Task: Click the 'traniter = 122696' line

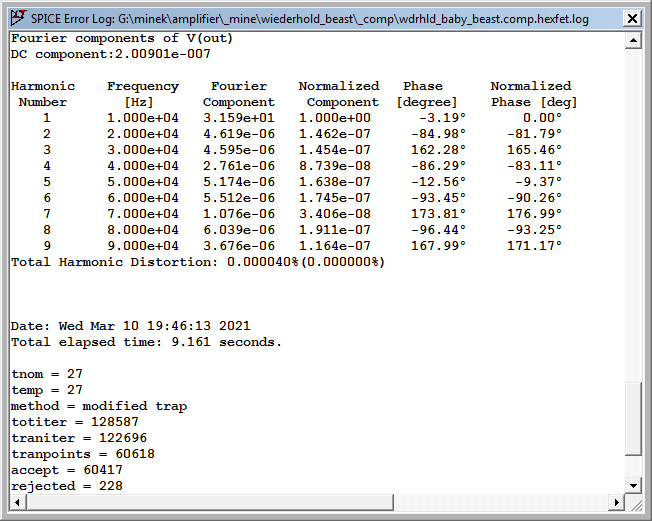Action: pos(79,438)
